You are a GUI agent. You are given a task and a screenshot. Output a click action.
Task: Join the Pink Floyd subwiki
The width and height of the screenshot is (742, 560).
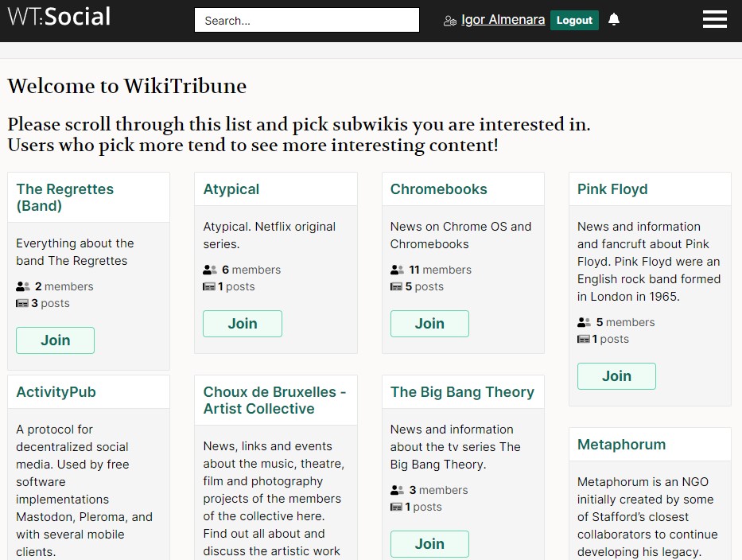(616, 376)
